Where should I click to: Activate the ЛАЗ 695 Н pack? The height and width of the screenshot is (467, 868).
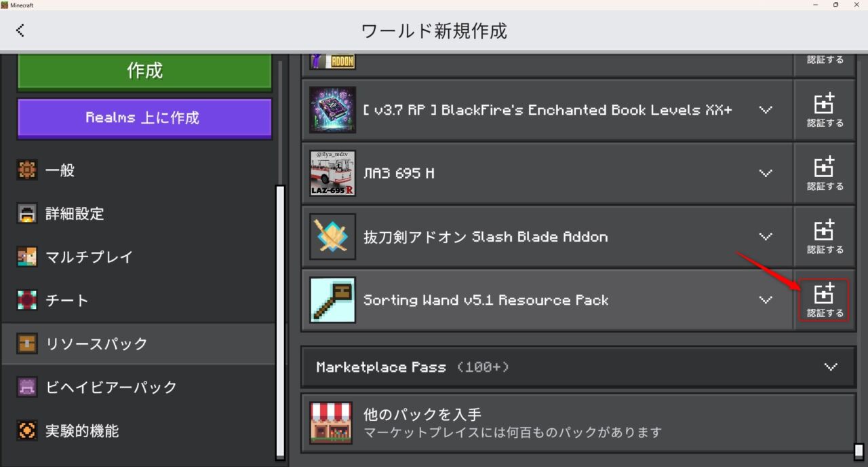click(825, 173)
